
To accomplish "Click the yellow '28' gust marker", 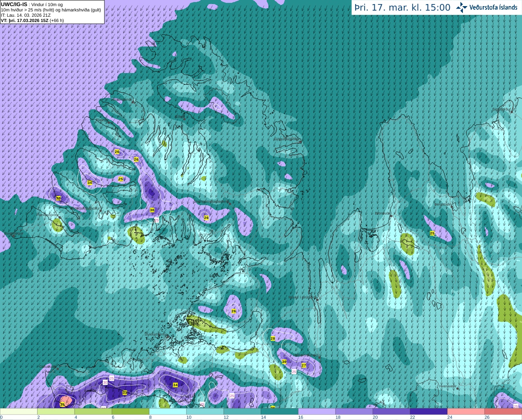I will point(273,338).
